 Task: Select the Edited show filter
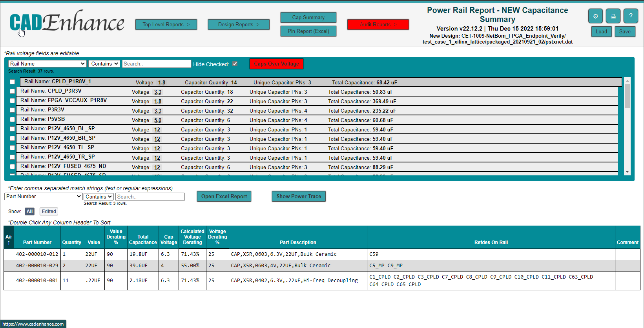coord(49,211)
